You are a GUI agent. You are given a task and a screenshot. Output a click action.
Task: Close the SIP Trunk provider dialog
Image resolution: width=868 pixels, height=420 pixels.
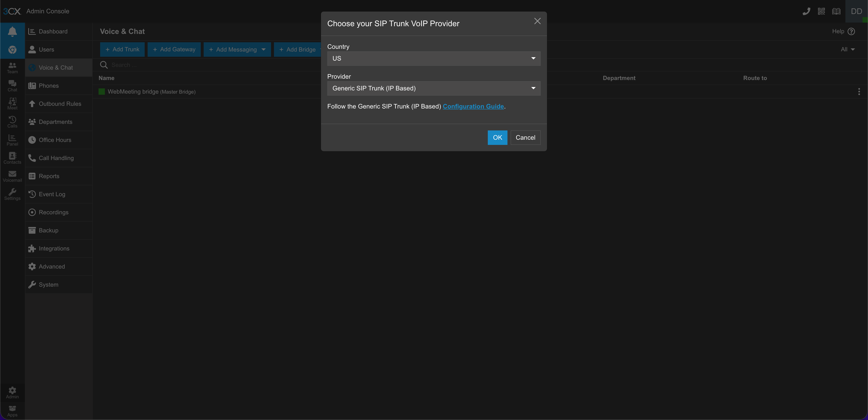point(537,21)
